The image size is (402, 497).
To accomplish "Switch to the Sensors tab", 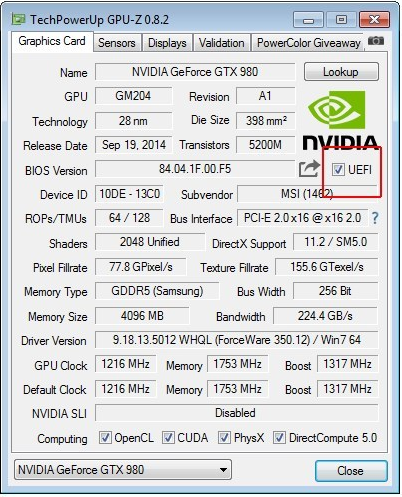I will (x=117, y=43).
